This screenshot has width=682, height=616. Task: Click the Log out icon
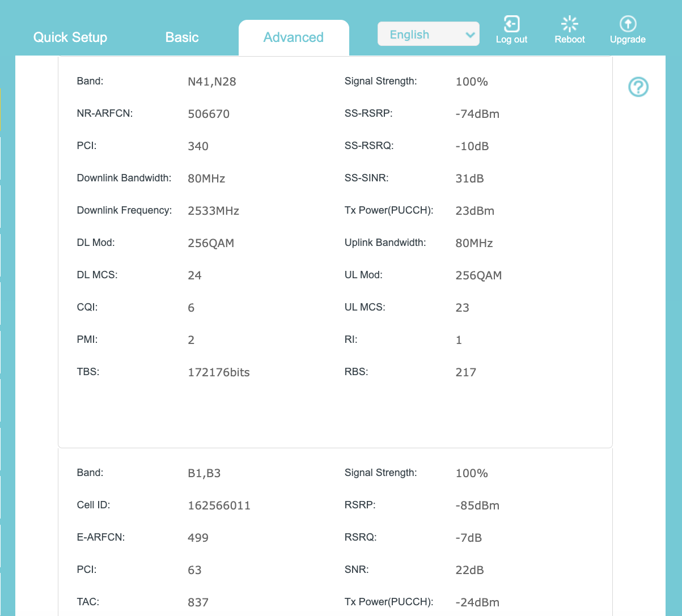coord(511,25)
